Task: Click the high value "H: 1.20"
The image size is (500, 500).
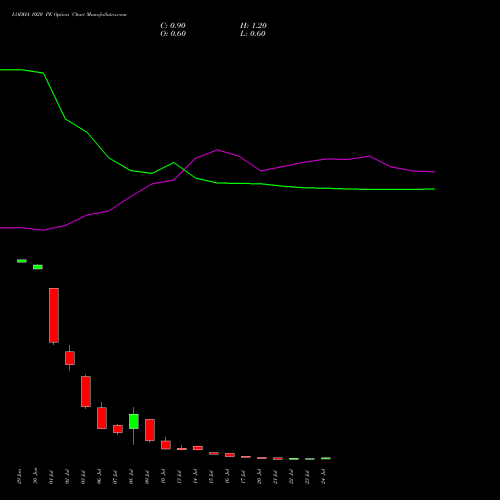Action: [x=253, y=26]
